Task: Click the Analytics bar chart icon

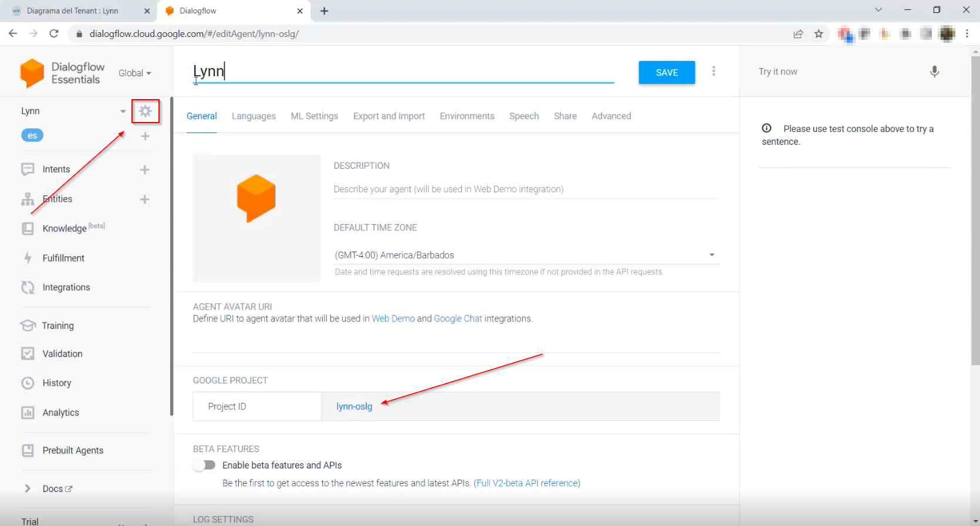Action: coord(28,413)
